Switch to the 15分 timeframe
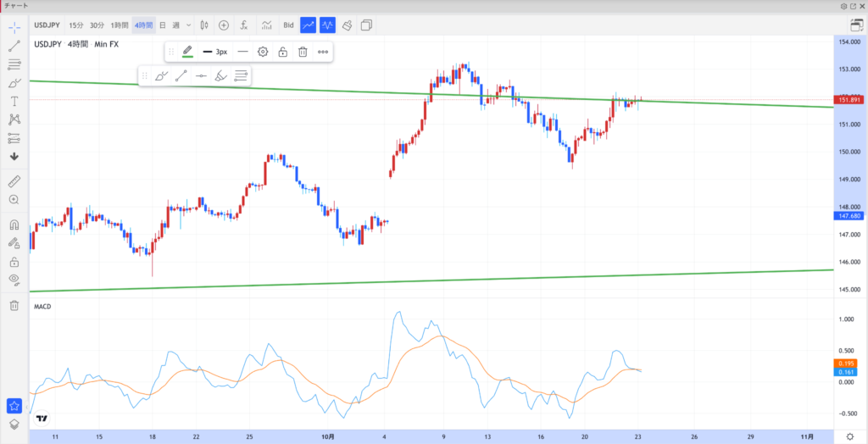 [76, 25]
